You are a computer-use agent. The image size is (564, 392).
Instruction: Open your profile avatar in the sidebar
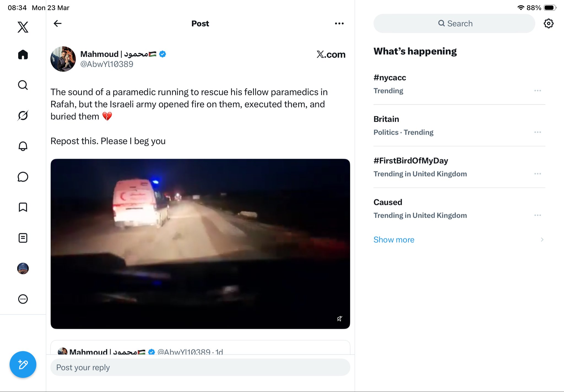coord(23,268)
